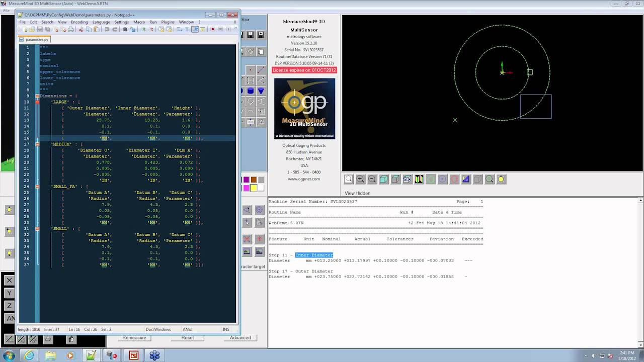Toggle the highlighted line-wrap icon in Notepad++ toolbar

(195, 29)
